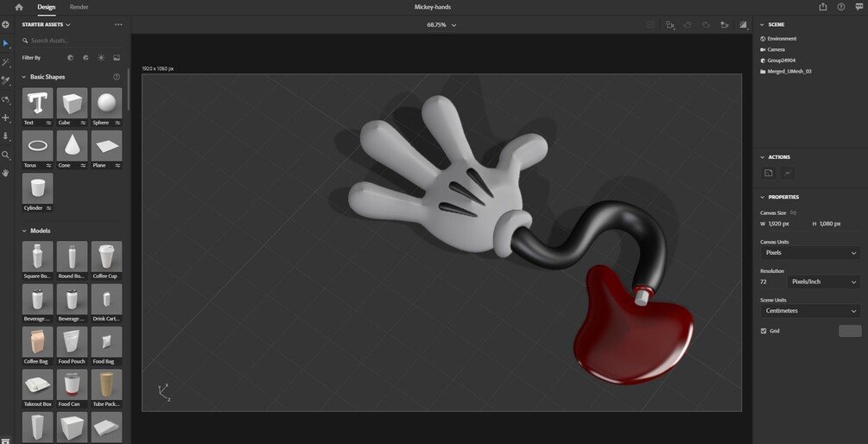Viewport: 868px width, 444px height.
Task: Select Camera in the Scene panel
Action: click(776, 50)
